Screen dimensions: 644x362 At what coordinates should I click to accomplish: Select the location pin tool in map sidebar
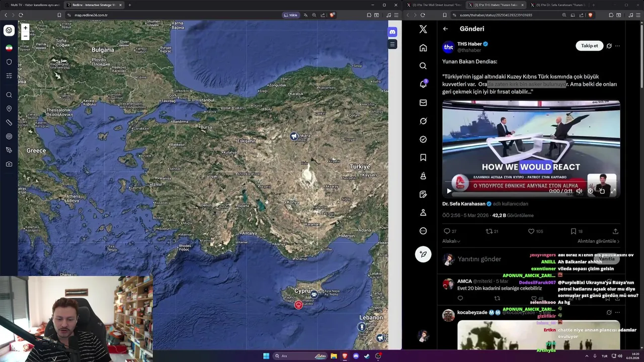pos(9,109)
